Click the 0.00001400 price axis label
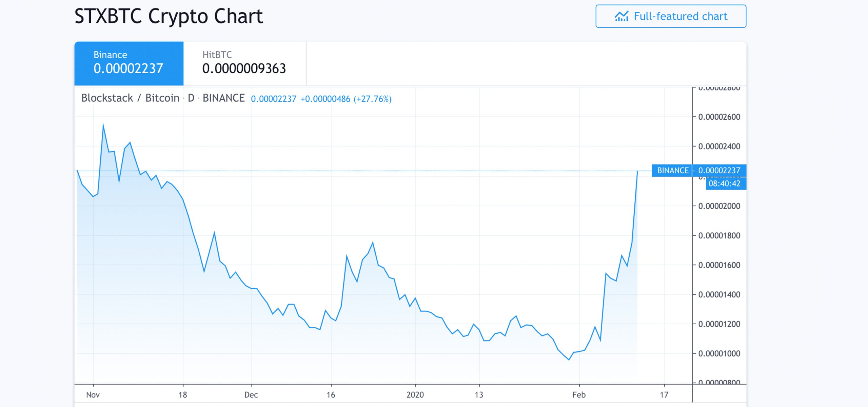The image size is (868, 407). pyautogui.click(x=719, y=295)
